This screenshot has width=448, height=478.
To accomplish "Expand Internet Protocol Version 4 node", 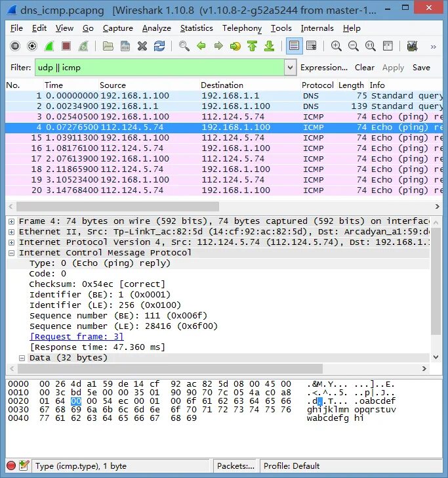I will click(x=12, y=243).
